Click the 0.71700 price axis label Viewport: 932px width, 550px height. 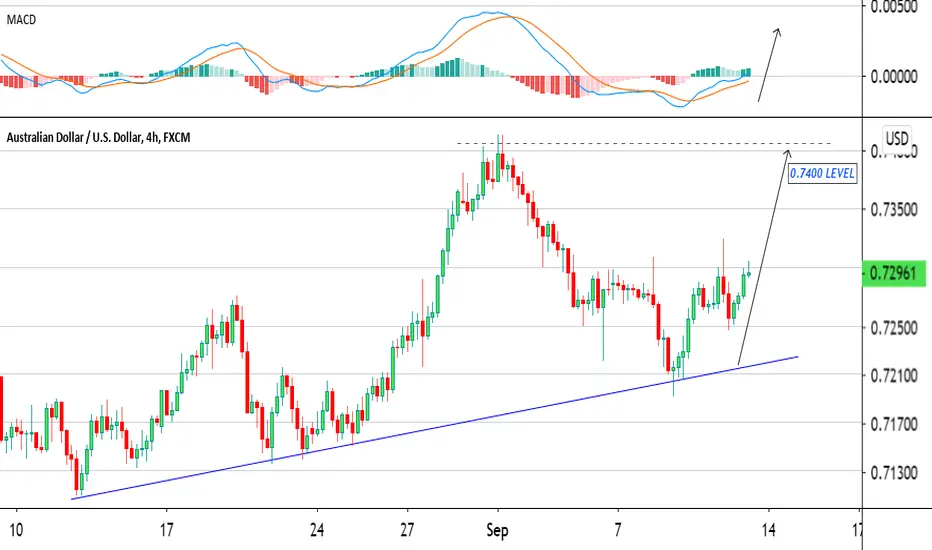(x=894, y=425)
